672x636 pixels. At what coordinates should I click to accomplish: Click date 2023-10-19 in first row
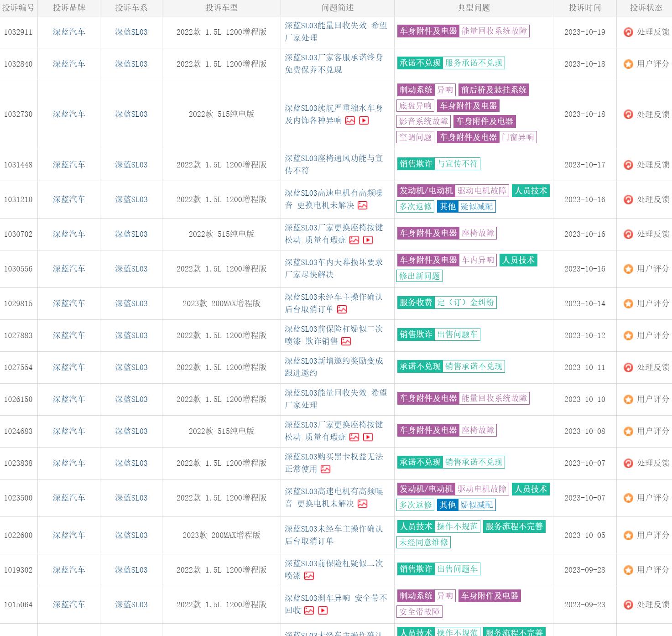pos(585,32)
